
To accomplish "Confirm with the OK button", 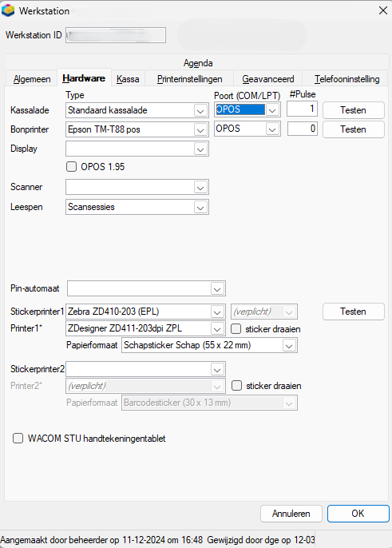I will 358,514.
